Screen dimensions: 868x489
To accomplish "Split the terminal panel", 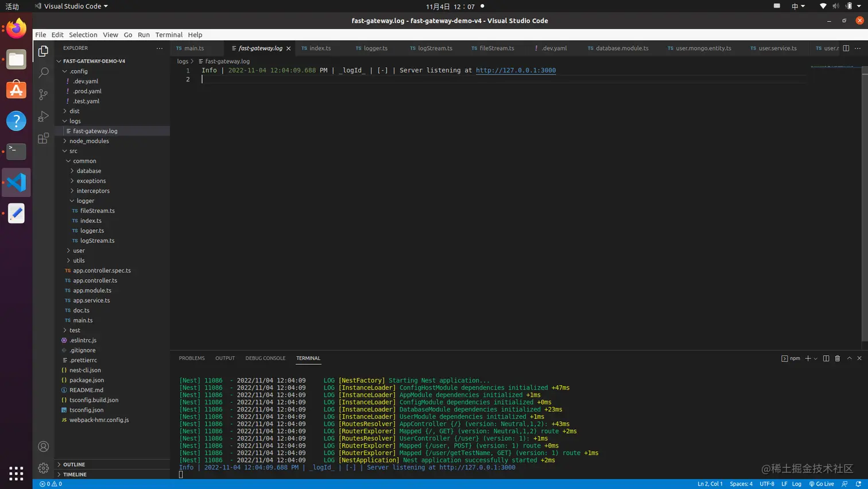I will tap(826, 359).
